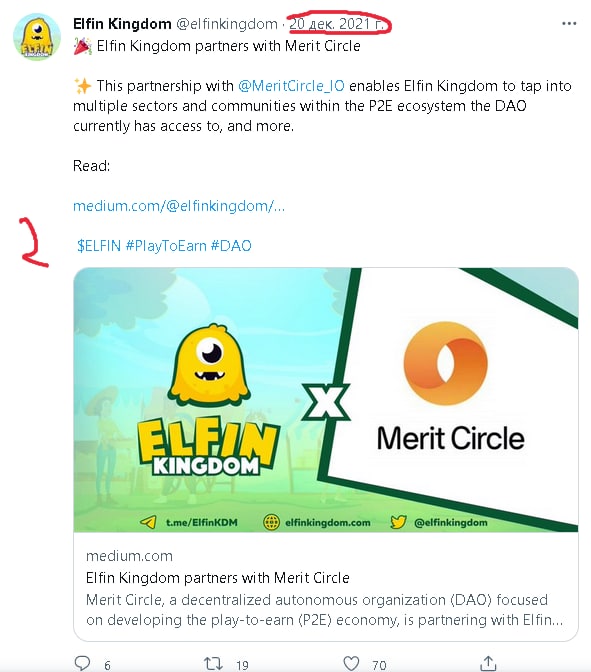Click the card headline Elfin Kingdom partners with Merit Circle

click(x=218, y=578)
